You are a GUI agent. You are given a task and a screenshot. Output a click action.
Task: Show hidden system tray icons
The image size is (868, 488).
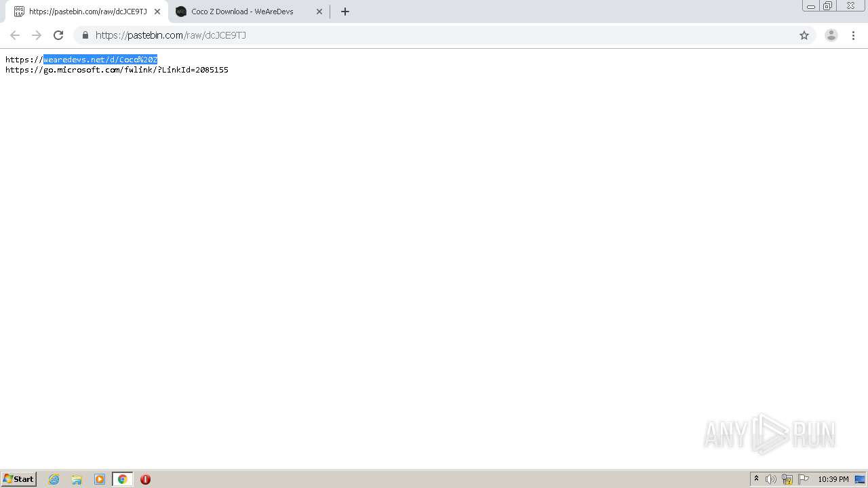click(756, 479)
